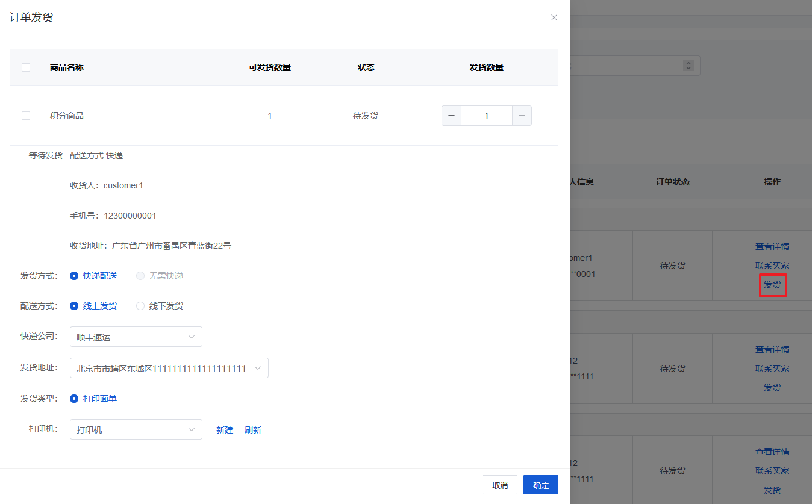Click 查看详情 for the customer1 order
812x504 pixels.
[x=772, y=246]
